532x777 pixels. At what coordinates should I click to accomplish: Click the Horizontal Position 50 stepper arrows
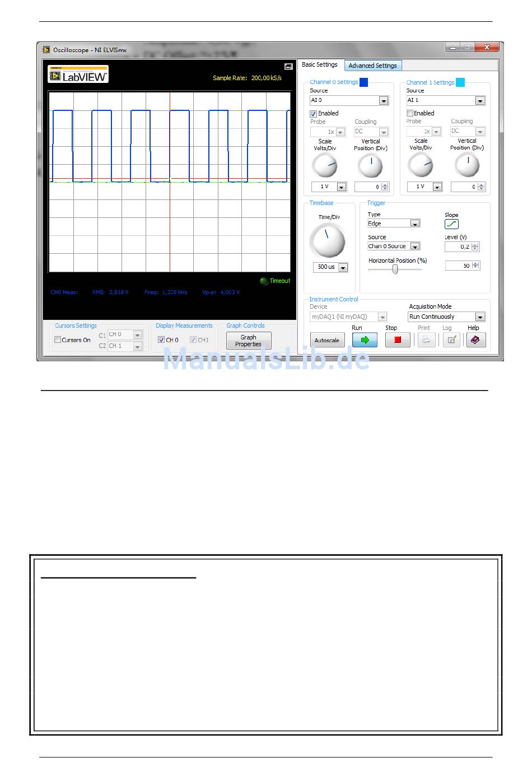pos(476,266)
